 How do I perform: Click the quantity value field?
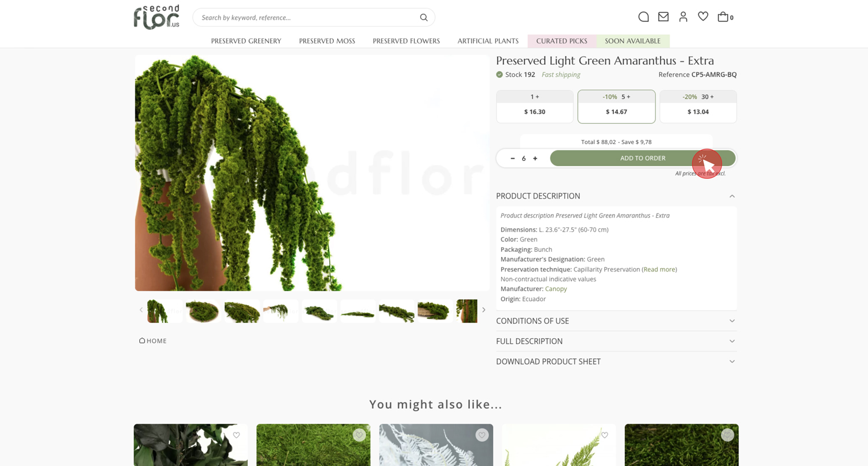[524, 158]
